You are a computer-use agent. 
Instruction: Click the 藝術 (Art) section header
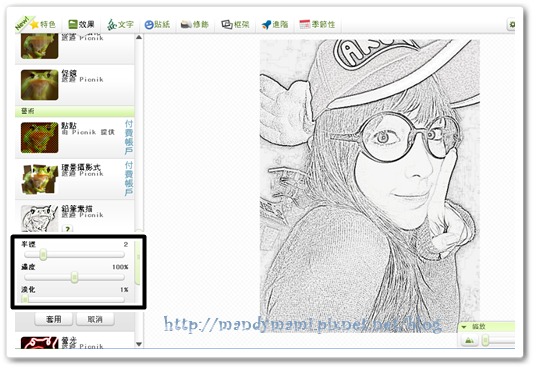pos(75,111)
